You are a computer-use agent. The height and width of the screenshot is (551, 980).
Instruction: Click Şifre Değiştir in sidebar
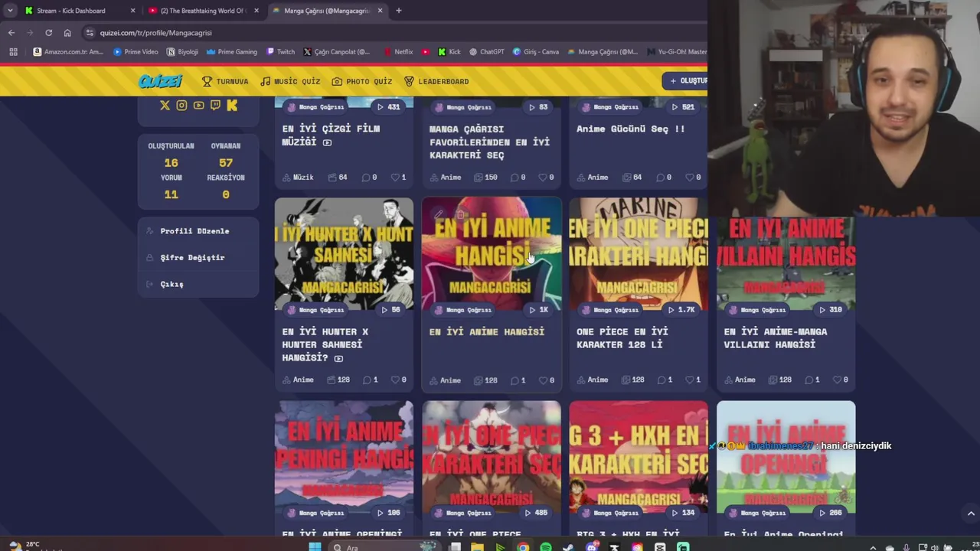(192, 258)
